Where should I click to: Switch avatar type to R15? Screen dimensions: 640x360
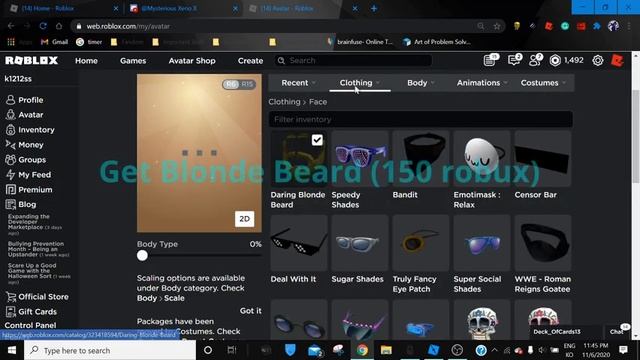247,84
